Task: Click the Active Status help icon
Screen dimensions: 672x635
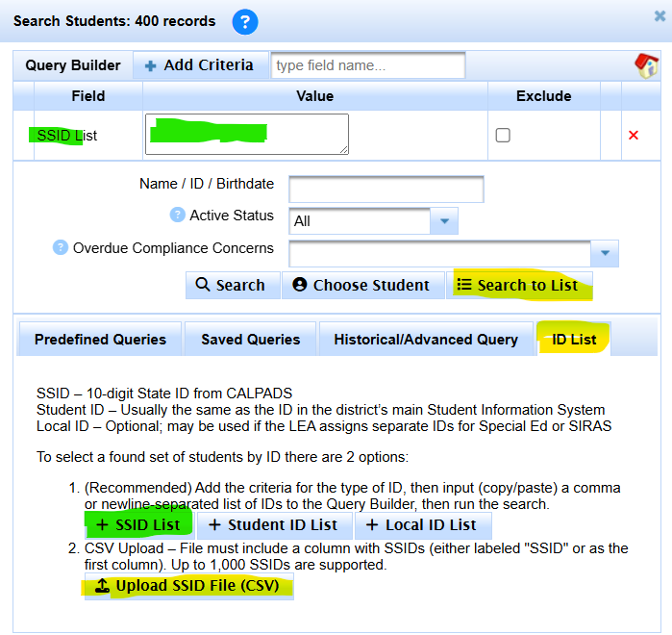Action: [177, 215]
